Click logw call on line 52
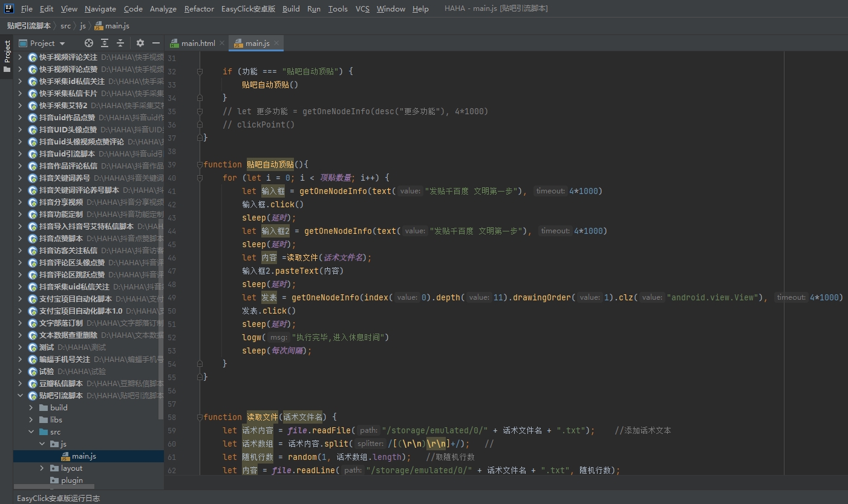This screenshot has height=504, width=848. [x=252, y=337]
